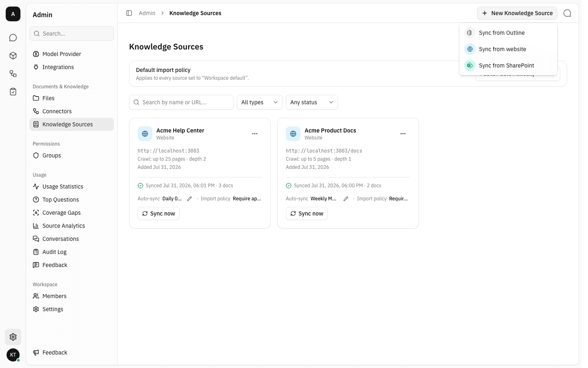Click the Acme Product Docs globe icon
Image resolution: width=588 pixels, height=368 pixels.
click(293, 134)
